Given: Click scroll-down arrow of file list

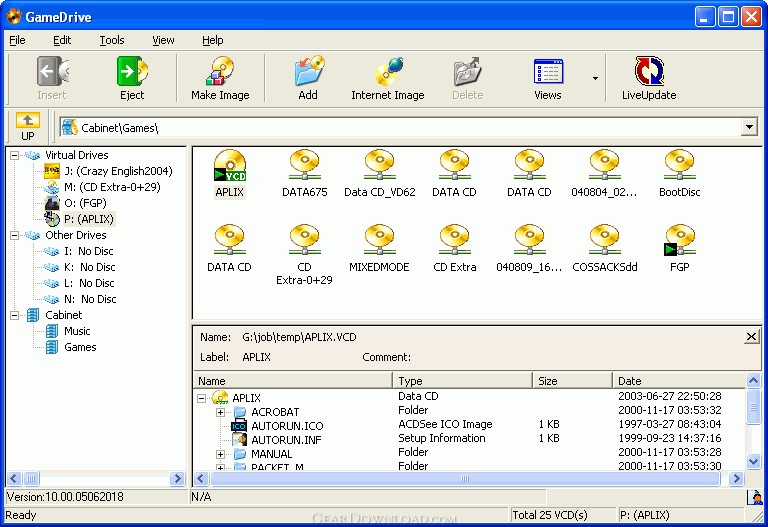Looking at the screenshot, I should tap(753, 461).
